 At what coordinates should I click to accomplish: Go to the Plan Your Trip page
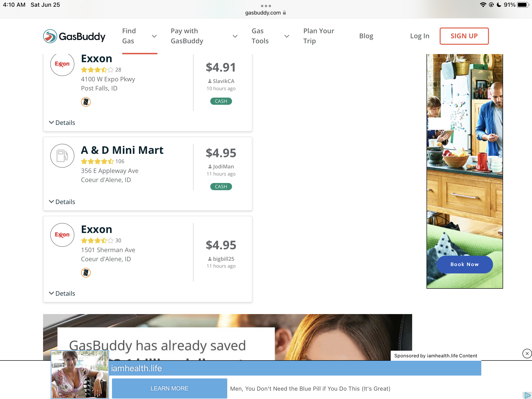pyautogui.click(x=318, y=36)
